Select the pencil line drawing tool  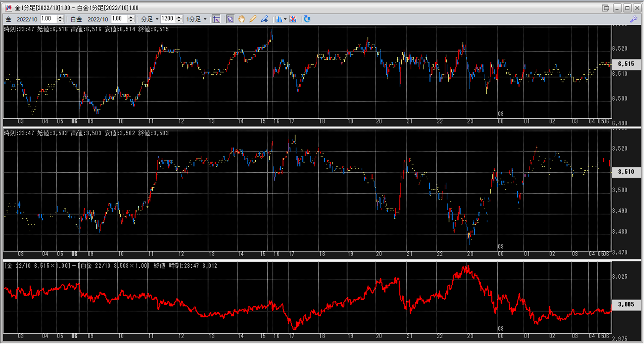[252, 19]
